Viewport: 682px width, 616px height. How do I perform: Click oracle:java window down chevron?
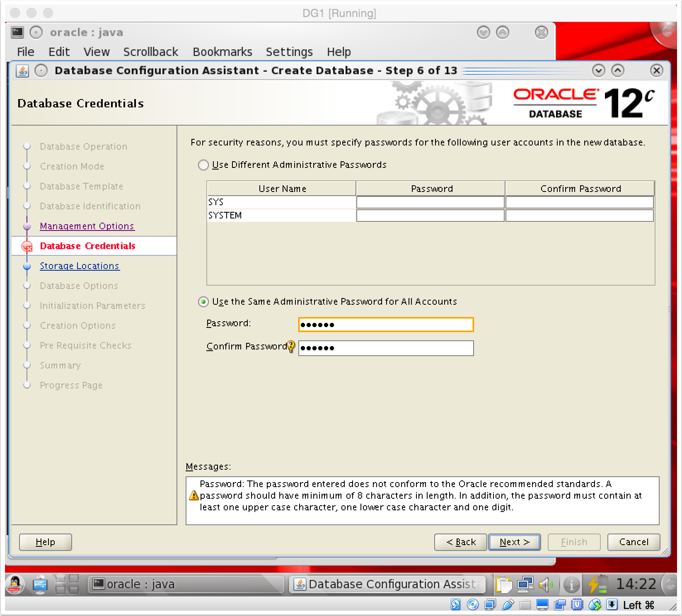(484, 32)
